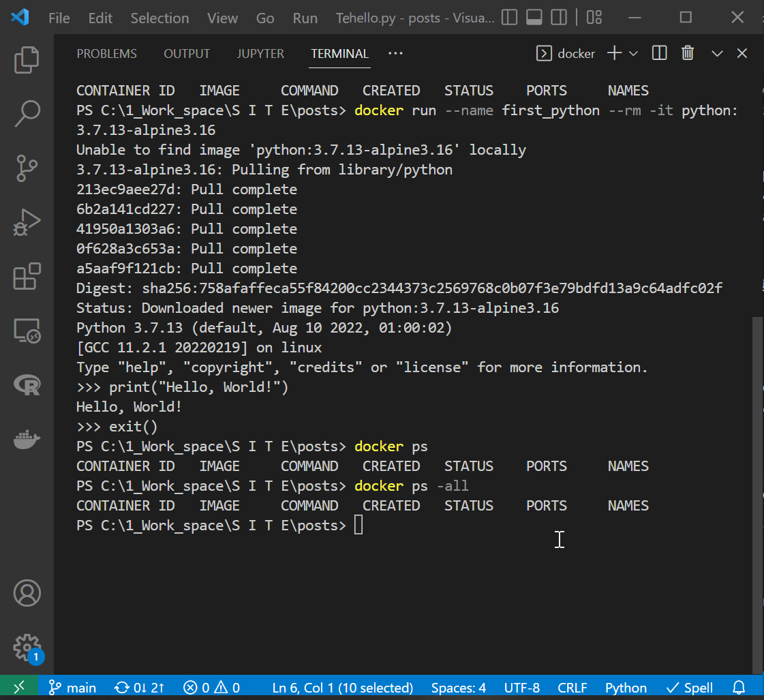764x700 pixels.
Task: Toggle panel layout icon in title bar
Action: pyautogui.click(x=534, y=18)
